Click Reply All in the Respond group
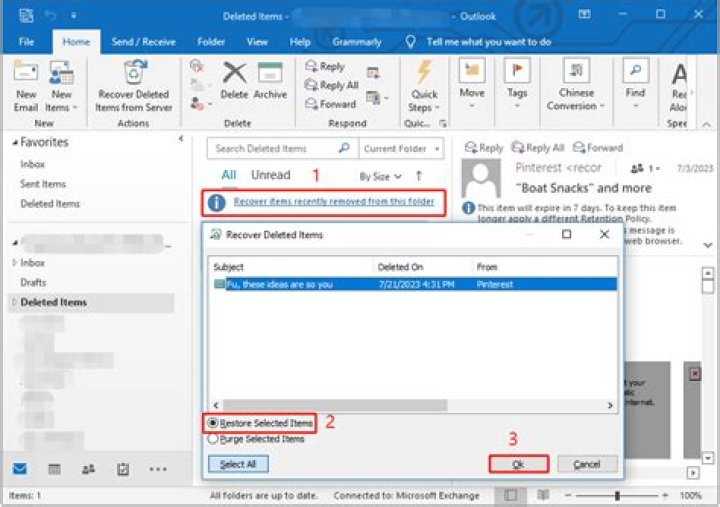 click(332, 85)
